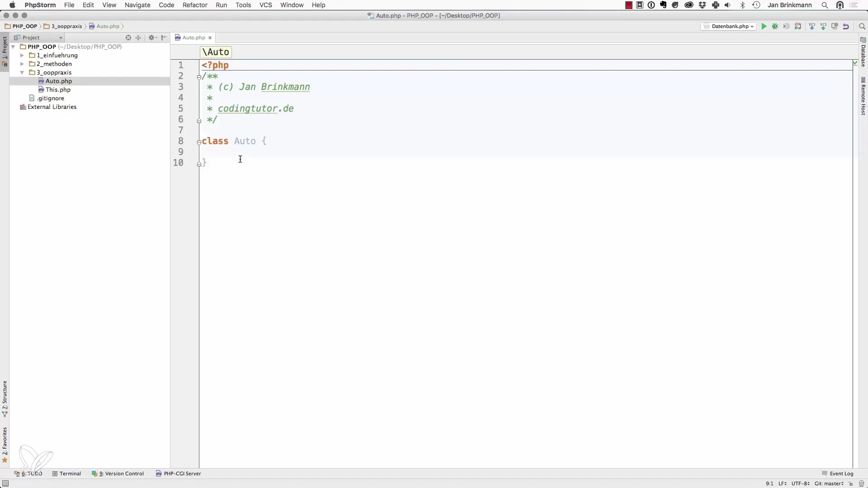Click the 3_ooppraxis breadcrumb
Viewport: 868px width, 488px height.
click(x=63, y=26)
